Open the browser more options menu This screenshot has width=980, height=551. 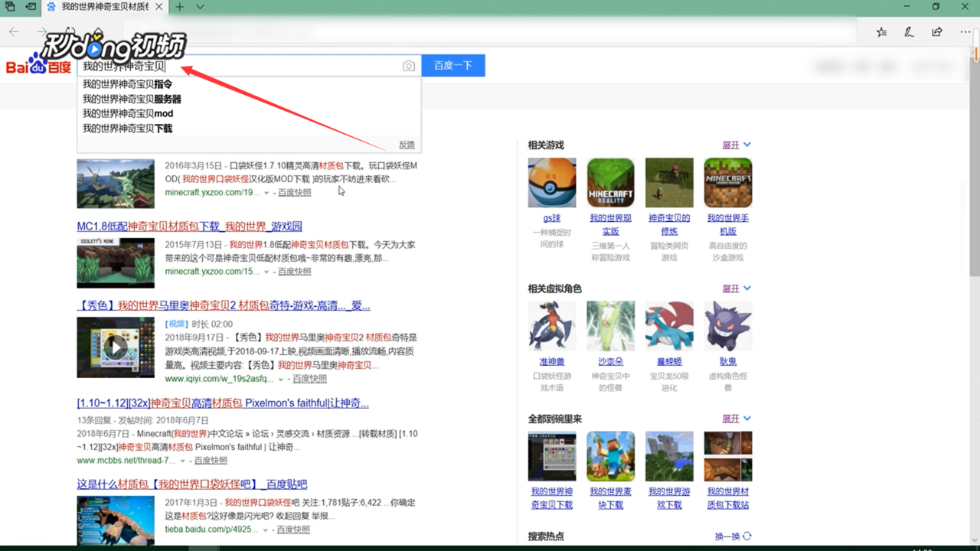pos(965,32)
